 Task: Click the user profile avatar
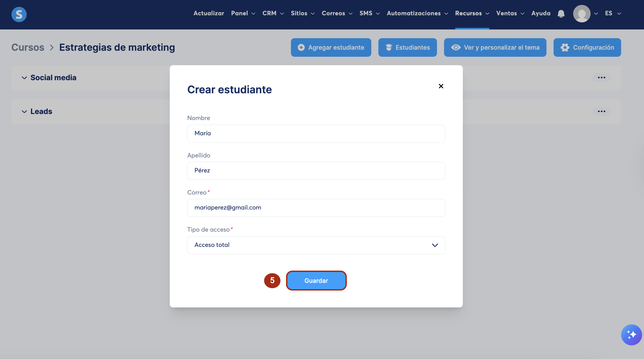coord(582,14)
